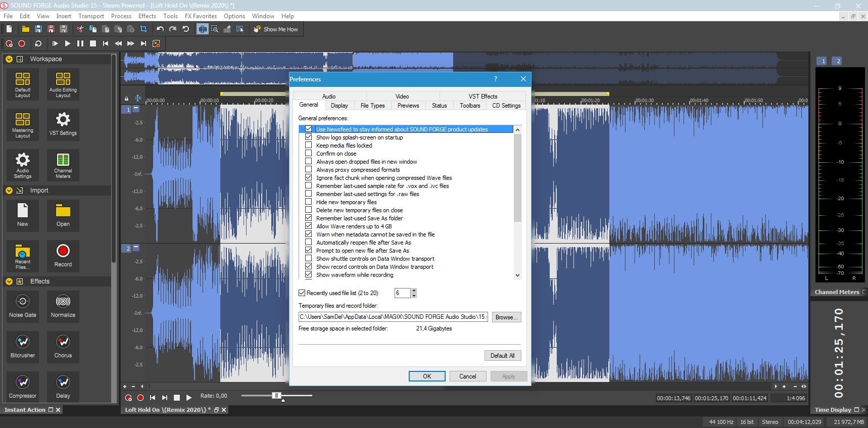This screenshot has height=428, width=868.
Task: Click the yellow folder Open icon in toolbar
Action: point(25,29)
